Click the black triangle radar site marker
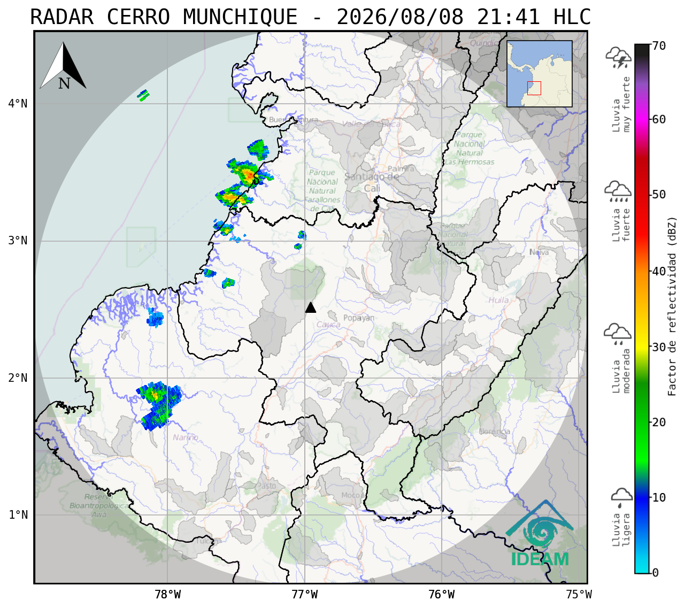This screenshot has height=608, width=700. pos(311,307)
